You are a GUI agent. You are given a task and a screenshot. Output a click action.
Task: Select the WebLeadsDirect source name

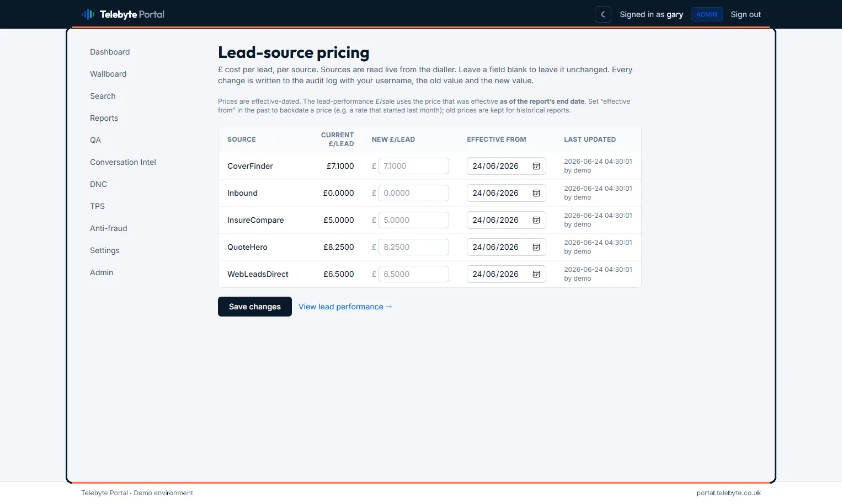click(258, 274)
